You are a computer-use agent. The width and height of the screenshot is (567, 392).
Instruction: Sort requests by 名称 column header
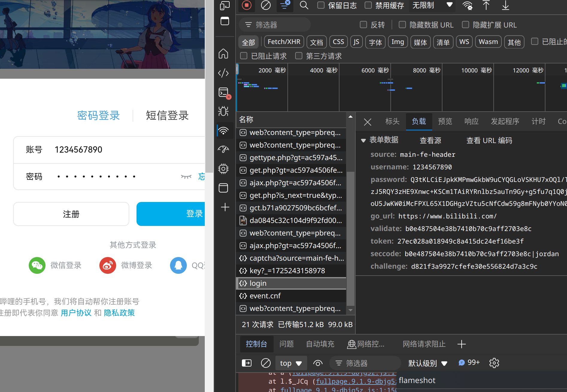click(x=291, y=119)
